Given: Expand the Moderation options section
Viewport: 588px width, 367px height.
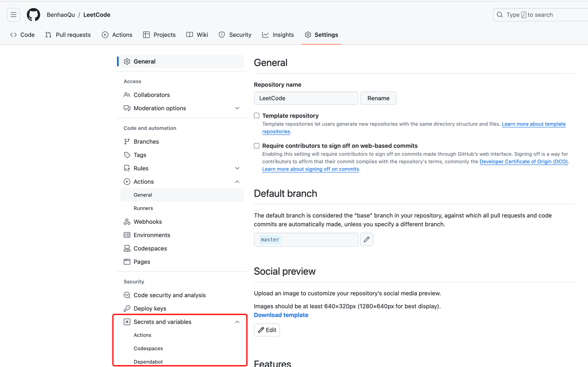Looking at the screenshot, I should pyautogui.click(x=237, y=108).
